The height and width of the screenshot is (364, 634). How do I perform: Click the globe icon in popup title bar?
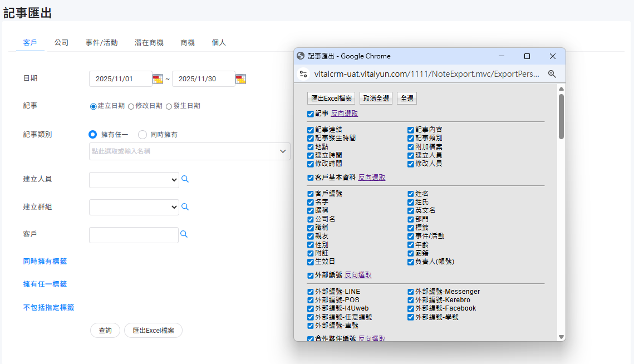[301, 56]
